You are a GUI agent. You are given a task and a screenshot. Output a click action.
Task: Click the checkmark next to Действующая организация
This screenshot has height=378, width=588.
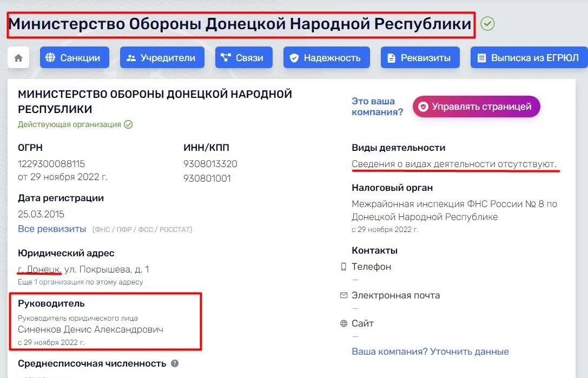click(127, 124)
